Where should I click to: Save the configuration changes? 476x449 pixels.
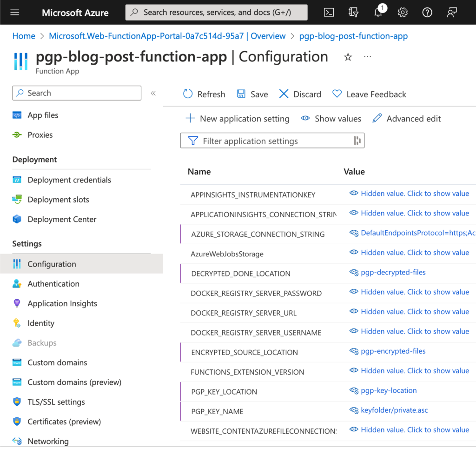(x=252, y=94)
